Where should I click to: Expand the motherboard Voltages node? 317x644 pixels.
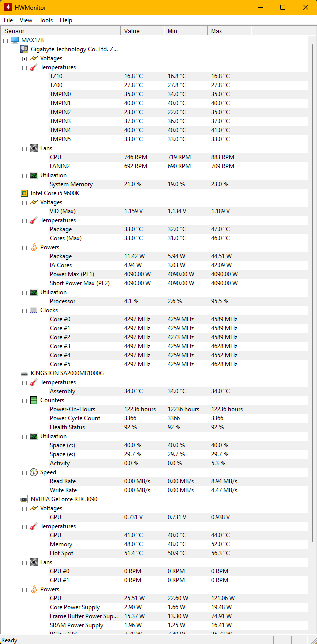pyautogui.click(x=24, y=59)
